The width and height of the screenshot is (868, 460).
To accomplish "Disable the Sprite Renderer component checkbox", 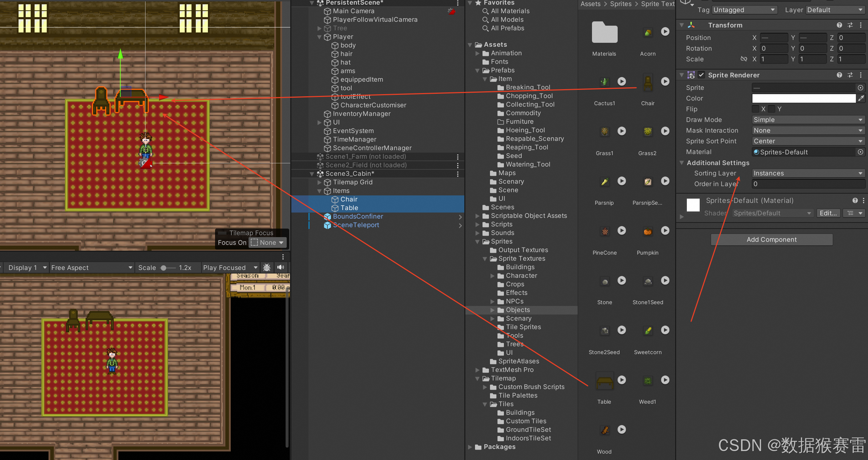I will (701, 75).
